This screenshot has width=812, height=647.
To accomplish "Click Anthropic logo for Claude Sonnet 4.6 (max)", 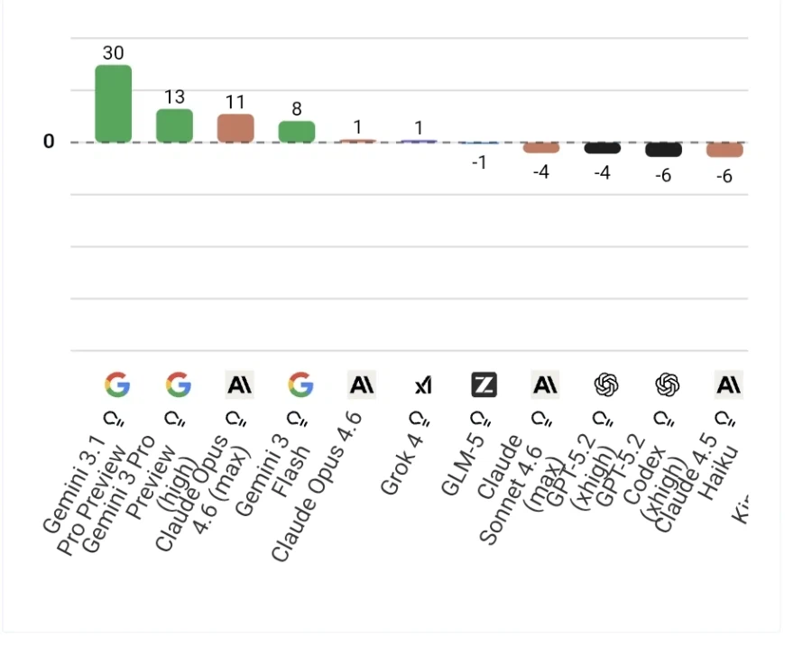I will coord(545,385).
